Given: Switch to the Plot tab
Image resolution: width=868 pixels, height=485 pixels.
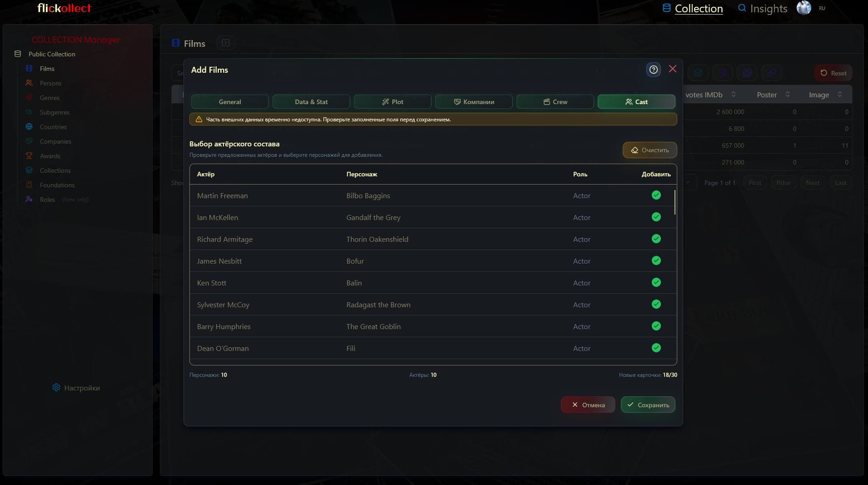Looking at the screenshot, I should (392, 102).
